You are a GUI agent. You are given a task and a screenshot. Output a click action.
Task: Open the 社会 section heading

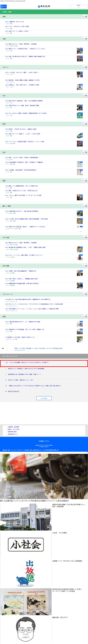(x=4, y=95)
